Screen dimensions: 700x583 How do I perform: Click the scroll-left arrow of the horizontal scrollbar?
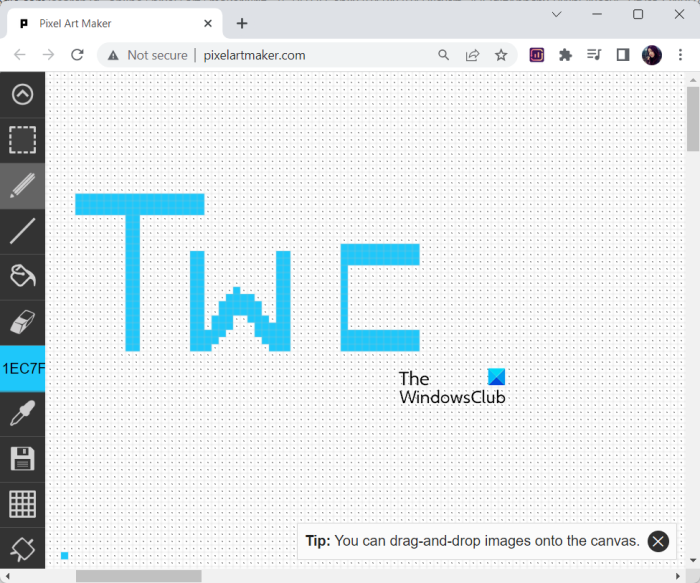(x=7, y=576)
